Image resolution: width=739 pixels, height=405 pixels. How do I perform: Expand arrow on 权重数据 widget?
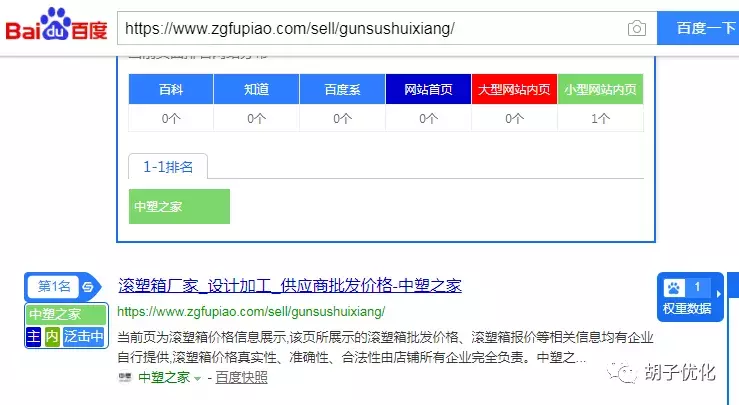click(718, 294)
